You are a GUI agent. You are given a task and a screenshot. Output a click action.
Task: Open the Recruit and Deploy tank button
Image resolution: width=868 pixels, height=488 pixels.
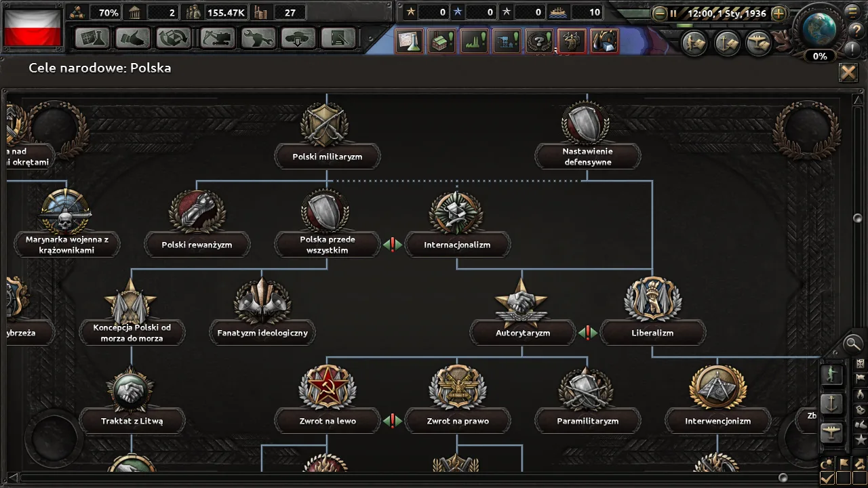coord(298,38)
